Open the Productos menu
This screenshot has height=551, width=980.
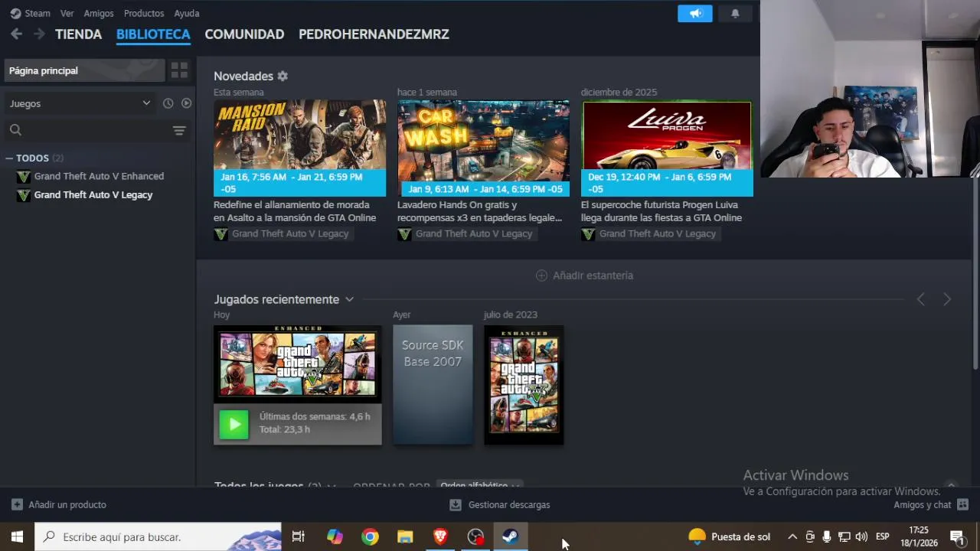[144, 13]
